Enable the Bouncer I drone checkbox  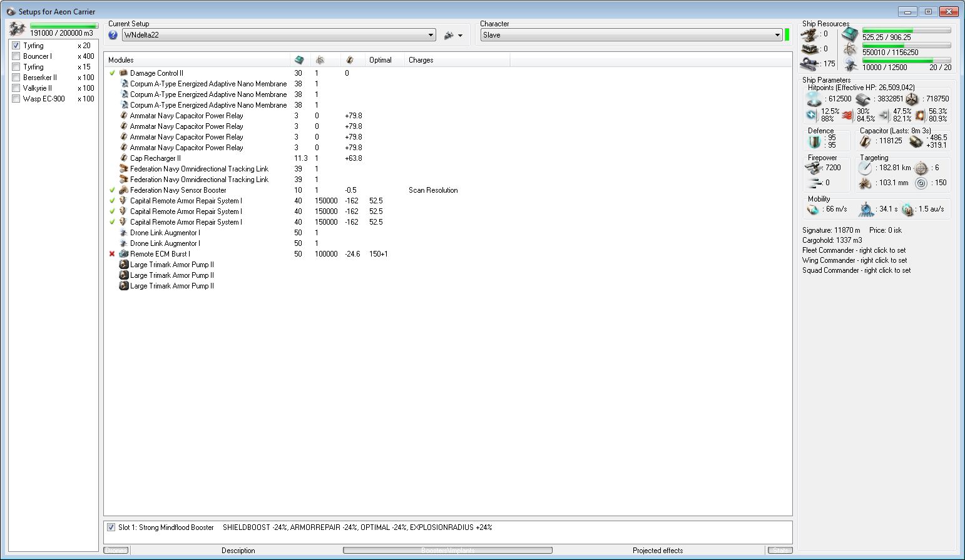[x=16, y=56]
